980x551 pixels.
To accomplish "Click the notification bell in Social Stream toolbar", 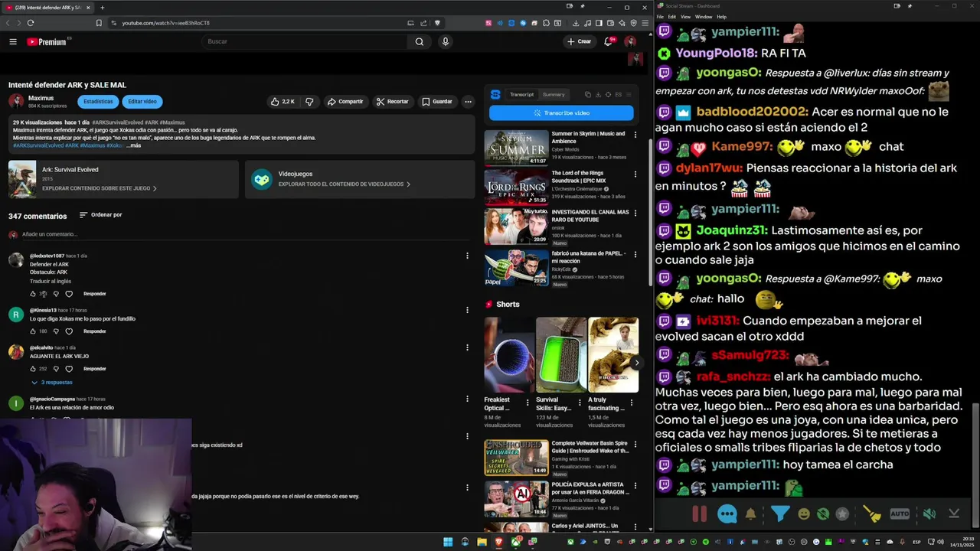I will (x=750, y=514).
